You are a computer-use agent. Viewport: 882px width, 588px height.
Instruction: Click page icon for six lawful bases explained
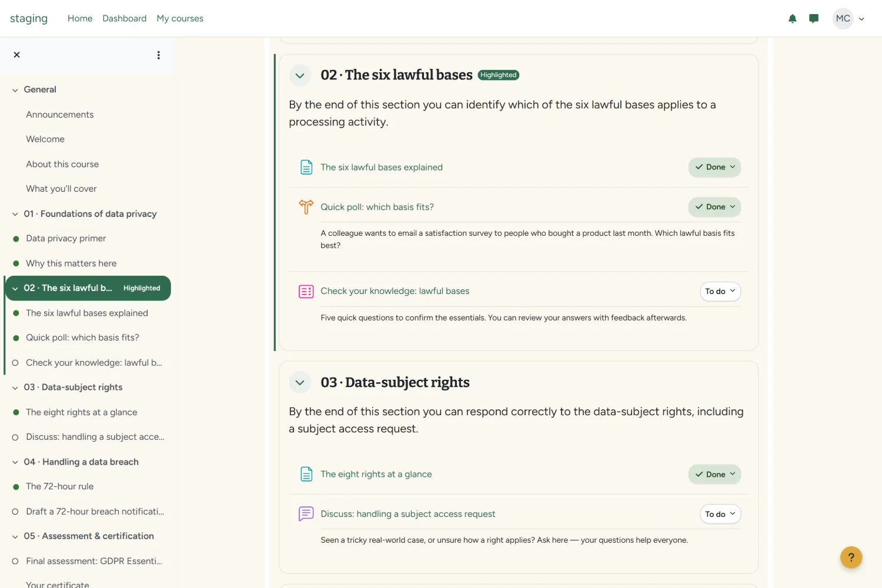point(306,167)
